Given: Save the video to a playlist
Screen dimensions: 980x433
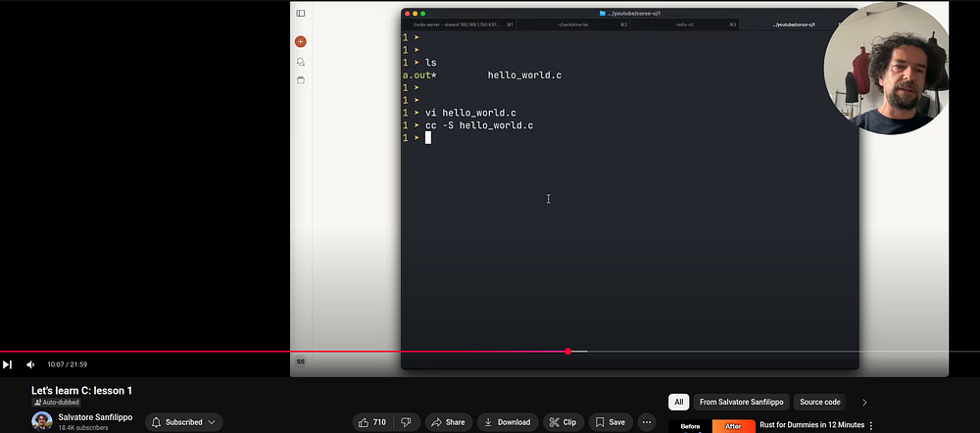Looking at the screenshot, I should pos(611,422).
